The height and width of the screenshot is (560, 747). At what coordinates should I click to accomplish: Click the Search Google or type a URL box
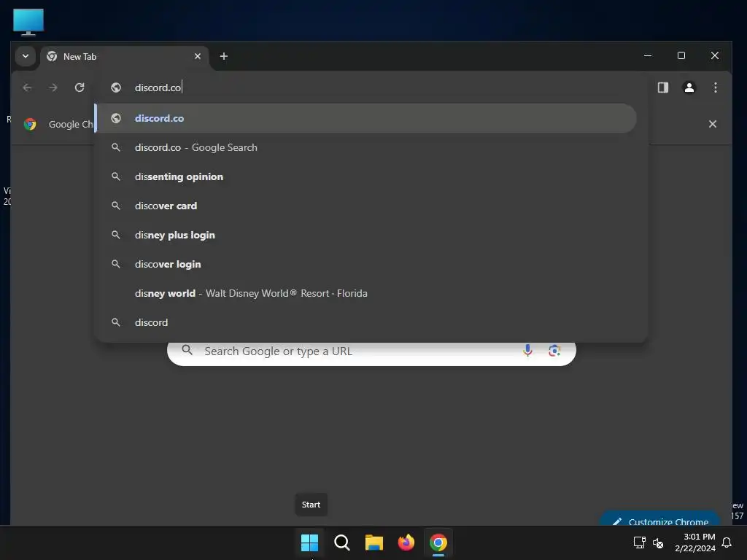[371, 351]
